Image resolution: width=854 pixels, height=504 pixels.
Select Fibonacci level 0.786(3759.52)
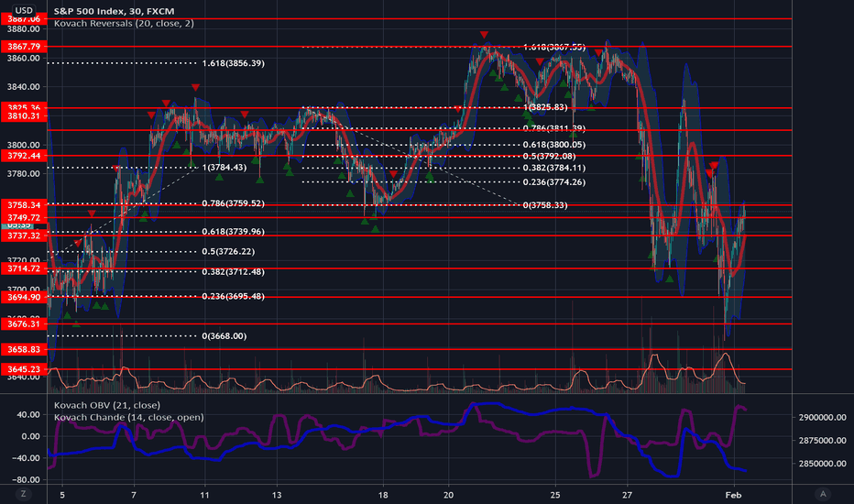[x=233, y=203]
